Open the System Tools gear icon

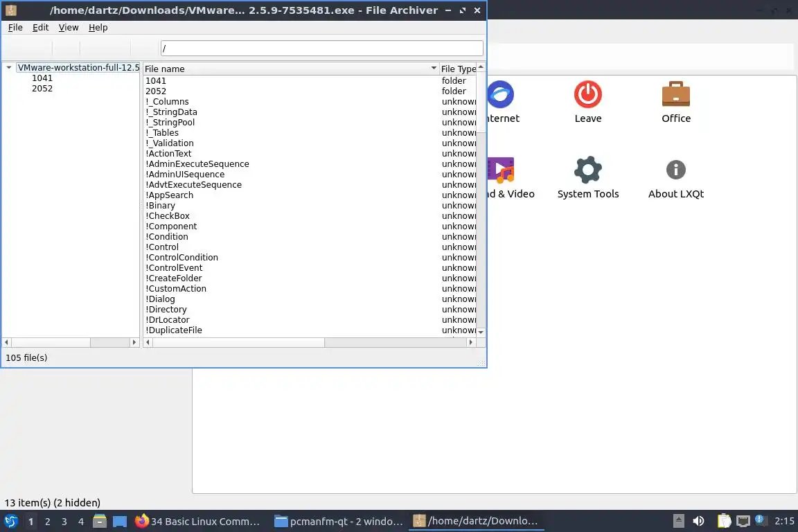point(588,170)
